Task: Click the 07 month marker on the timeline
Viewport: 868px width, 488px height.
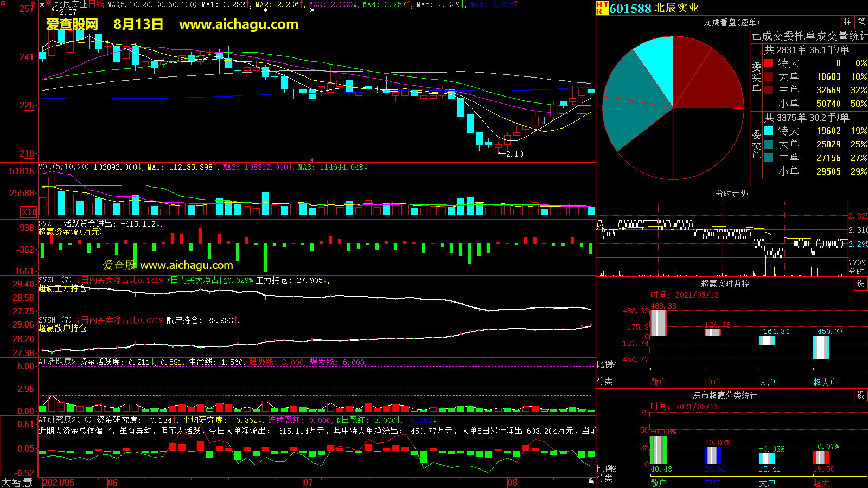Action: 308,483
